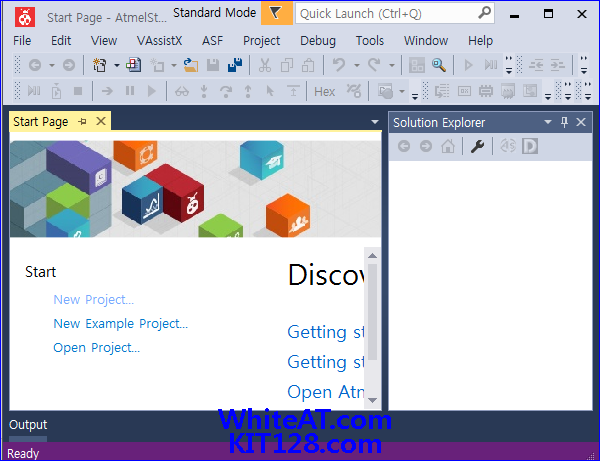
Task: Click the Start Debugging play icon
Action: pyautogui.click(x=468, y=65)
